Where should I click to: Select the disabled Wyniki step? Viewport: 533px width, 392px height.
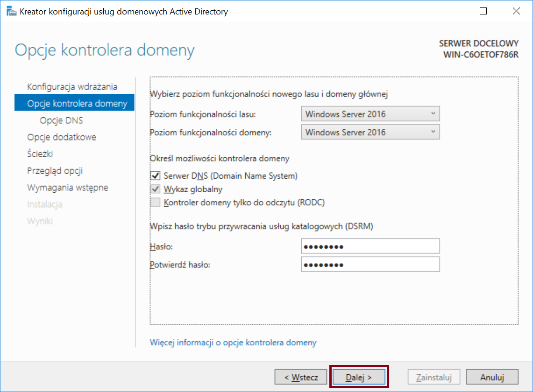[40, 221]
